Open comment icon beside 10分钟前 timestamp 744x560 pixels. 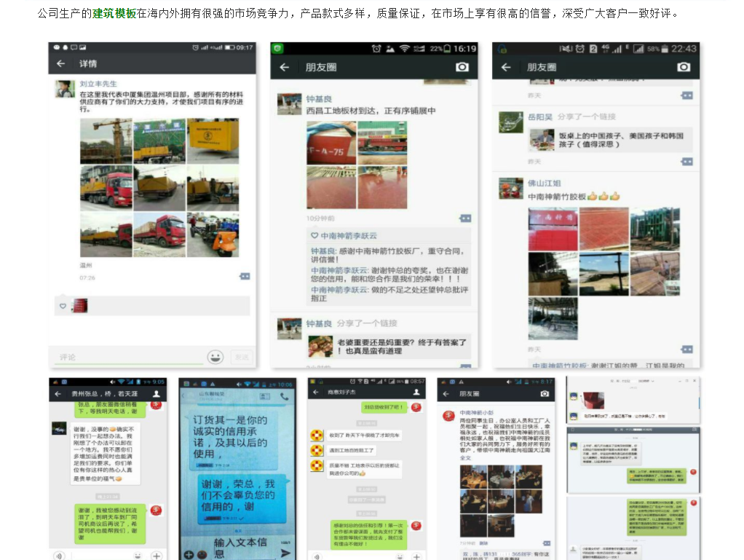[x=465, y=218]
